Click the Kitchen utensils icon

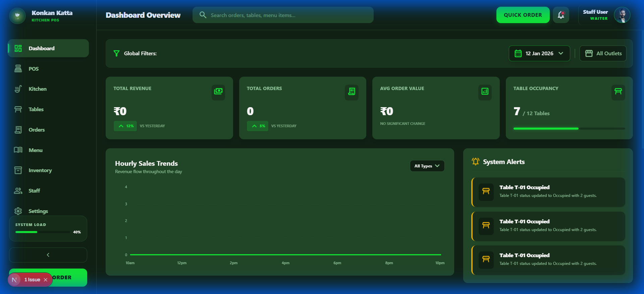pyautogui.click(x=18, y=89)
